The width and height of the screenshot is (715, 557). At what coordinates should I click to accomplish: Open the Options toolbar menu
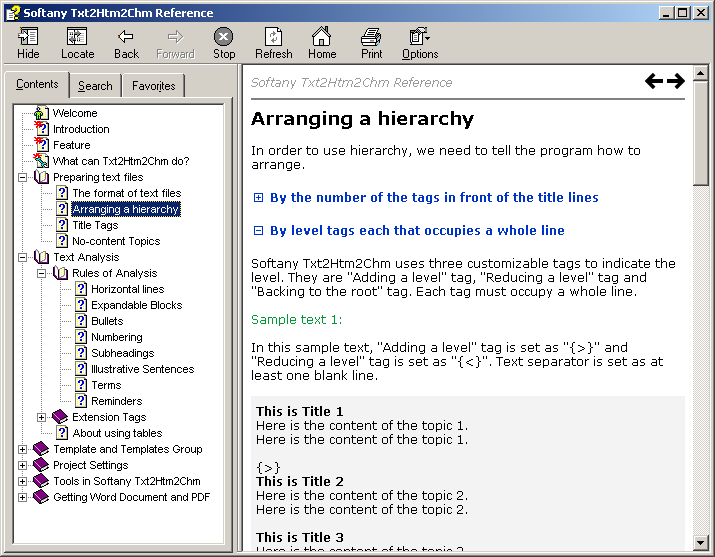click(420, 43)
